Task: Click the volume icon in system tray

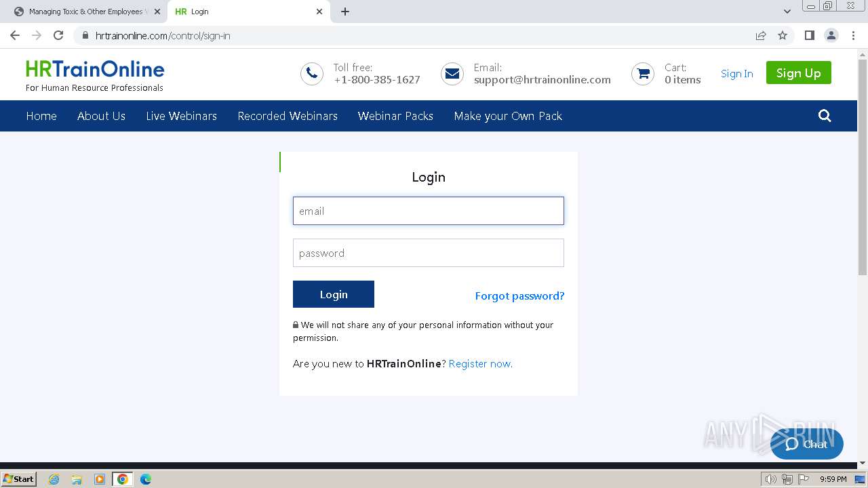Action: pos(771,479)
